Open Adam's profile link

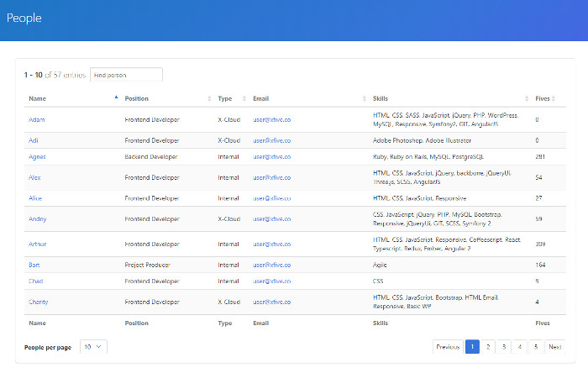(37, 119)
